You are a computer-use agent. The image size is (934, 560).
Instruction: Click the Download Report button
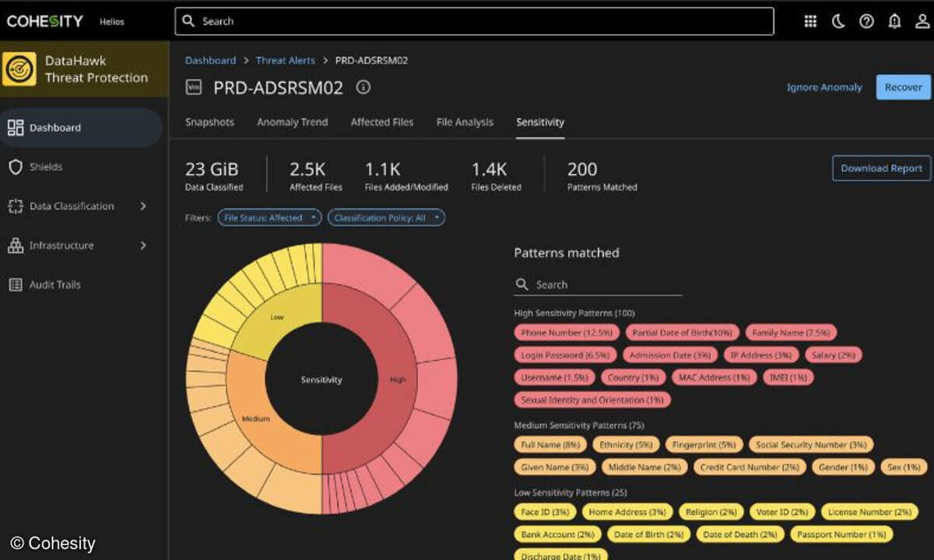pos(881,168)
